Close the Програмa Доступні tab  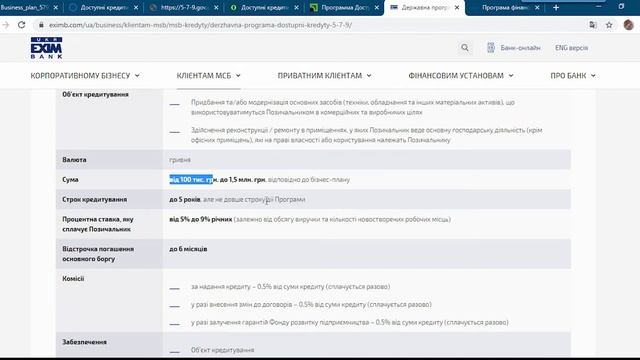tap(377, 7)
